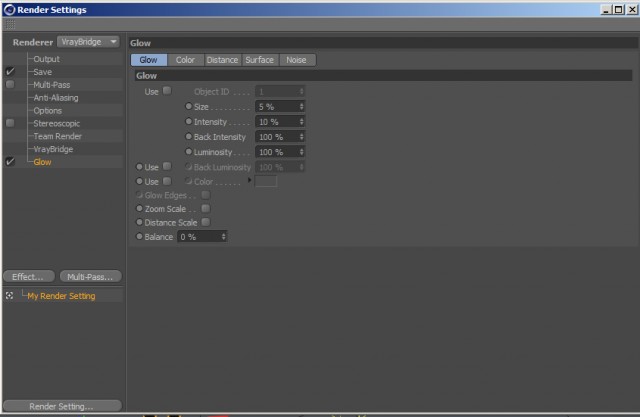Click the Balance animation dot
This screenshot has width=640, height=417.
pyautogui.click(x=139, y=236)
